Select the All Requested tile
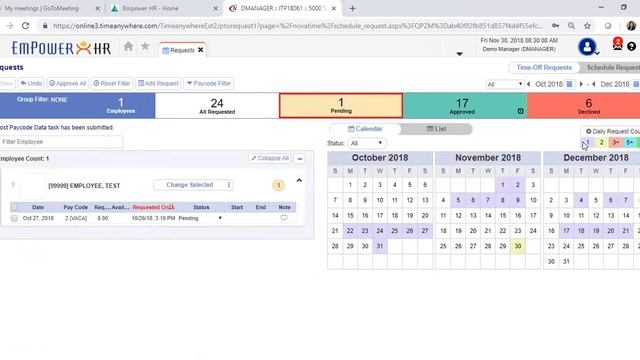640x360 pixels. click(x=217, y=106)
